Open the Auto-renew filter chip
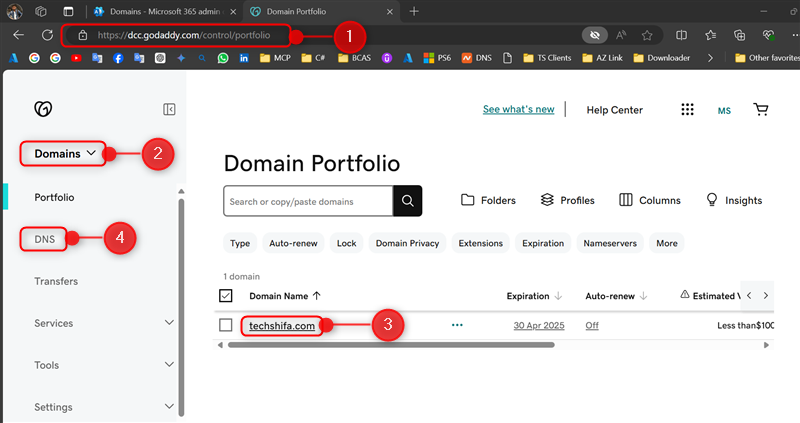This screenshot has height=423, width=800. (293, 243)
